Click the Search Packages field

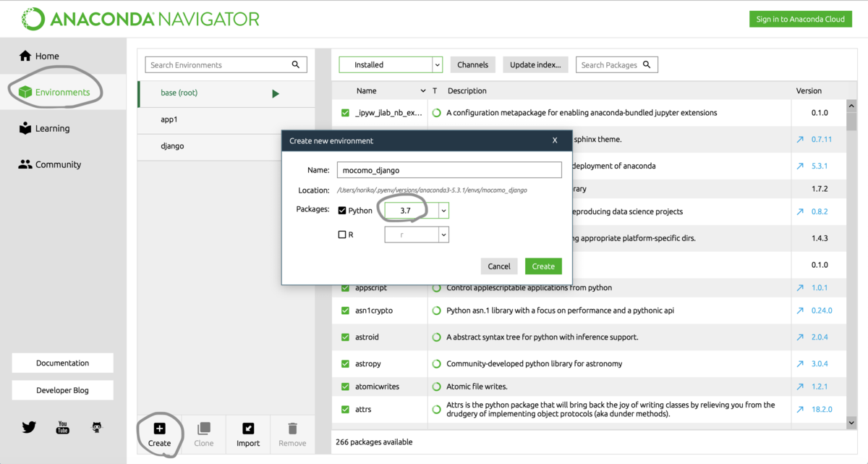tap(617, 64)
